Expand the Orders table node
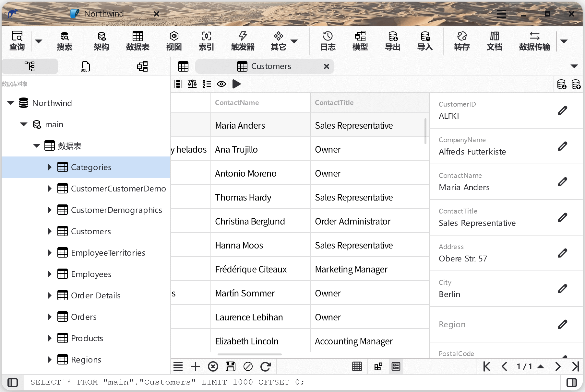Image resolution: width=585 pixels, height=392 pixels. click(x=49, y=317)
